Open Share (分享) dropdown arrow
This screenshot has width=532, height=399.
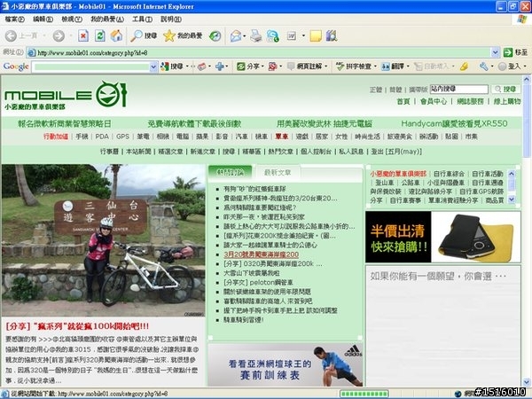[262, 66]
